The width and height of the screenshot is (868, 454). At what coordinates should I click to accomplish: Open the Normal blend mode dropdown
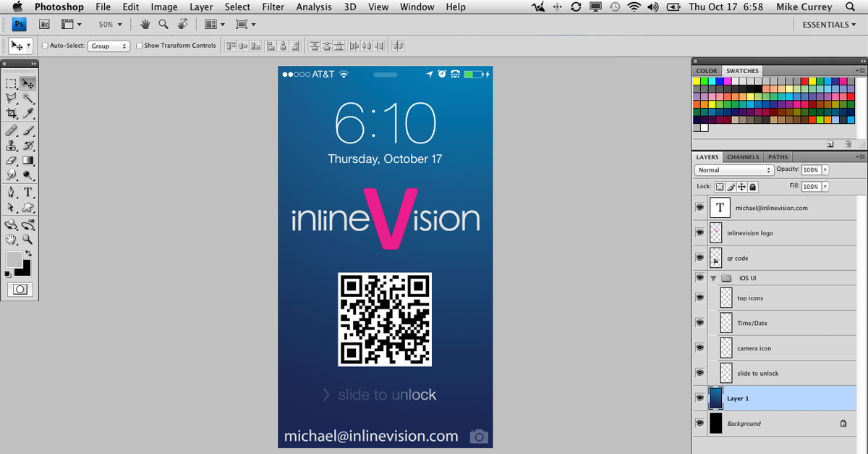(734, 170)
